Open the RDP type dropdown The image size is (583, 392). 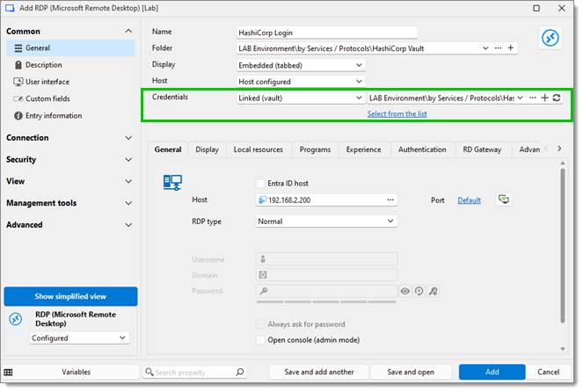coord(326,221)
